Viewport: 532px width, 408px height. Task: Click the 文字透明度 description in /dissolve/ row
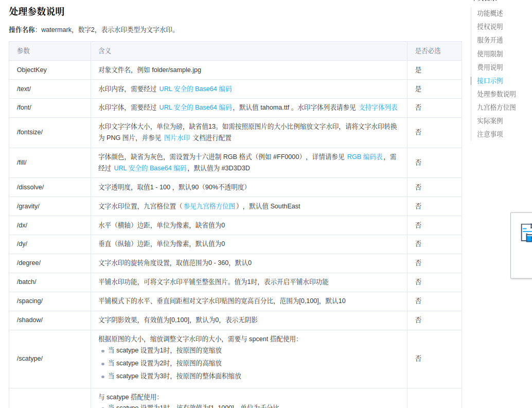click(173, 187)
